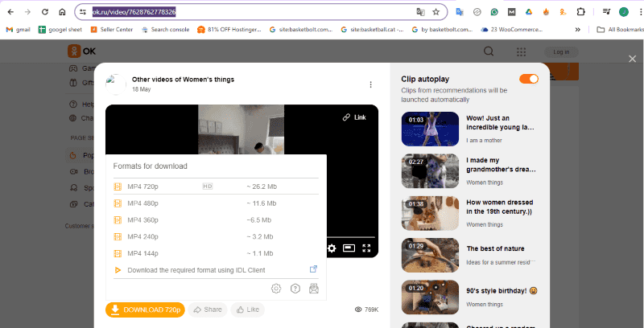
Task: Switch video to theater mode
Action: 349,248
